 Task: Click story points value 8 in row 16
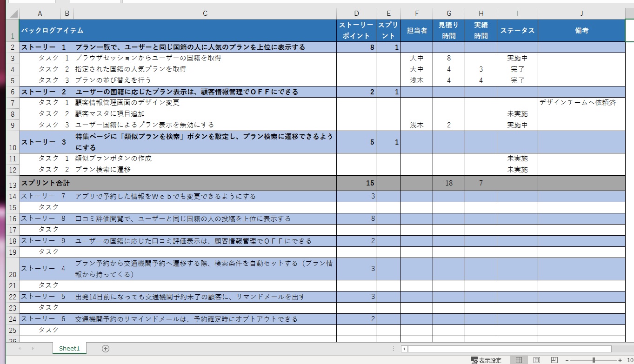(x=356, y=219)
